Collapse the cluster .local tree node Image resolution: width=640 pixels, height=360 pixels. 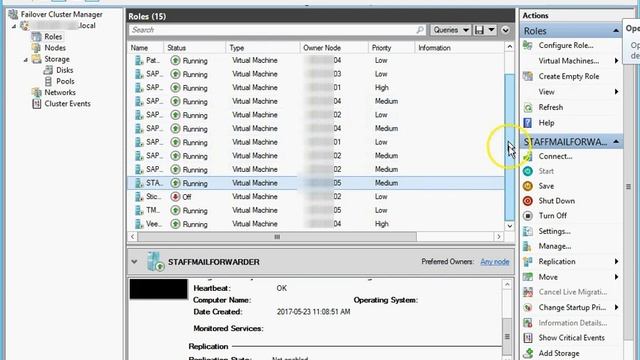(14, 26)
